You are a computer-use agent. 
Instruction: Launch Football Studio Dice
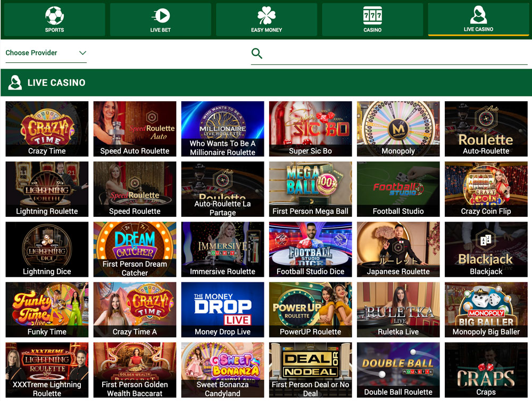pyautogui.click(x=311, y=249)
